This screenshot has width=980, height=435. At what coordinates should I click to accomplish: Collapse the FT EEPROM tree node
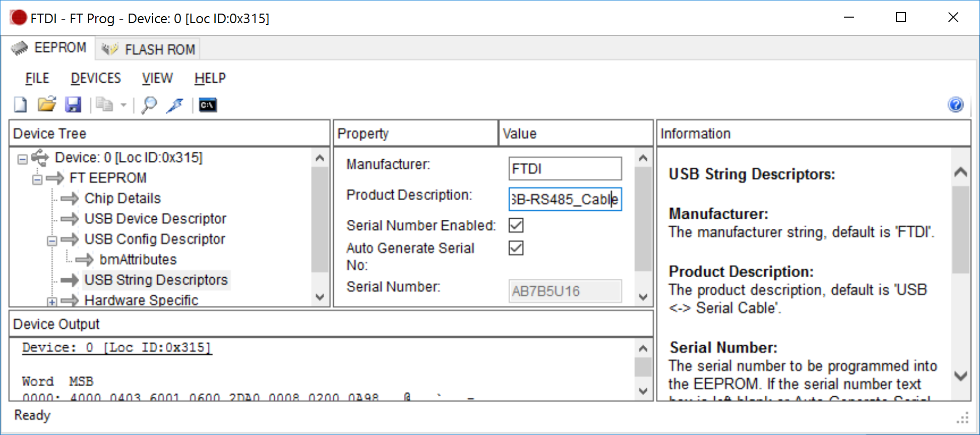(x=37, y=179)
